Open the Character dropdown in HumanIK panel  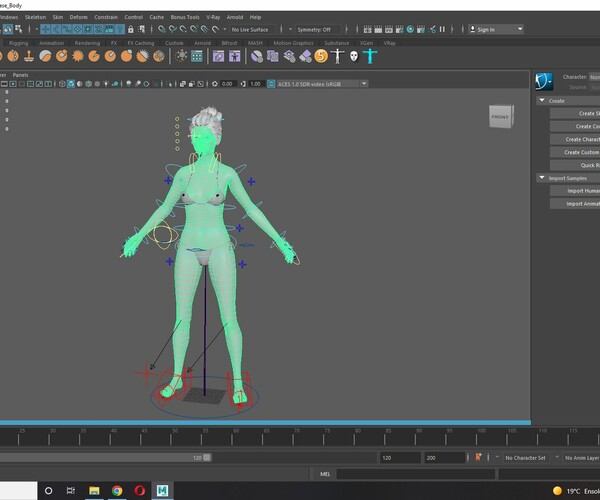594,77
